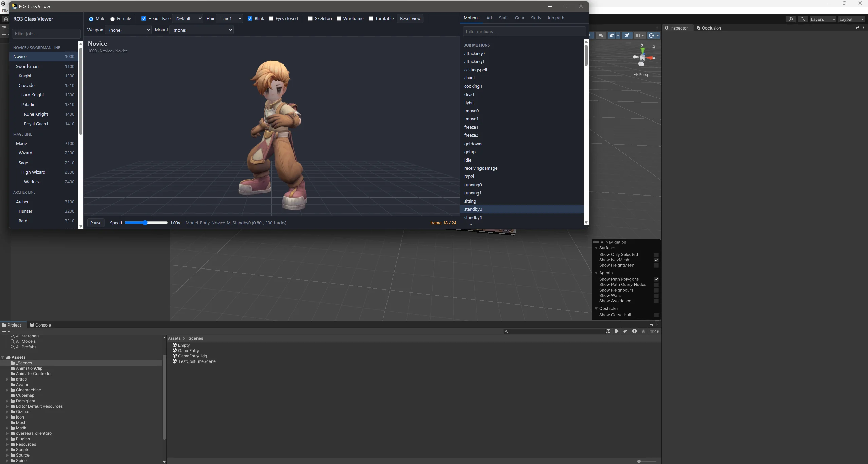
Task: Open the Unity Layout dropdown
Action: coord(851,19)
